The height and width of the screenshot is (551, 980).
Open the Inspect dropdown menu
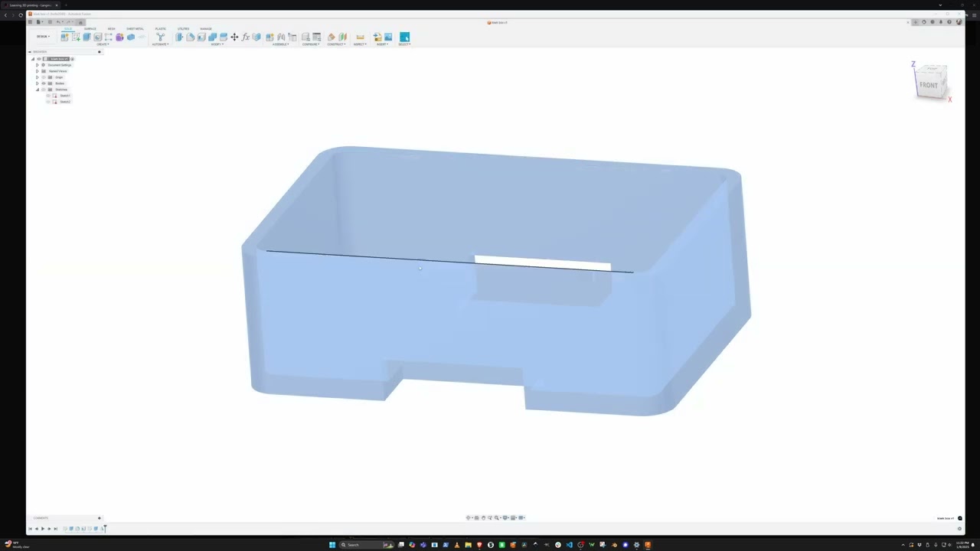coord(360,44)
